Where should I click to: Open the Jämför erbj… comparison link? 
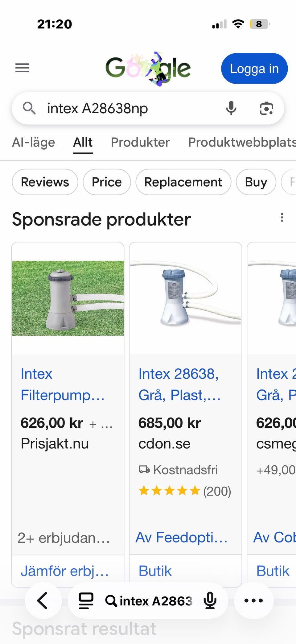[65, 571]
